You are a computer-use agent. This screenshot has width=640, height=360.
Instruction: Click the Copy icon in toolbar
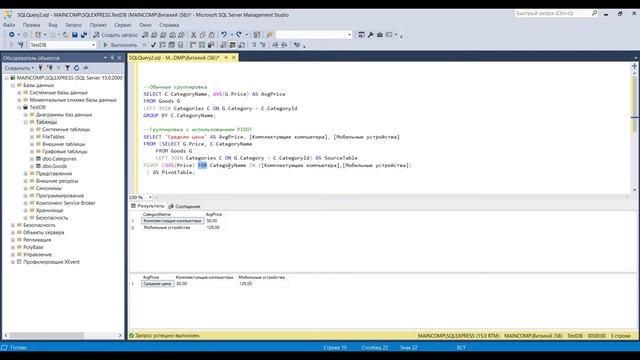pyautogui.click(x=202, y=35)
